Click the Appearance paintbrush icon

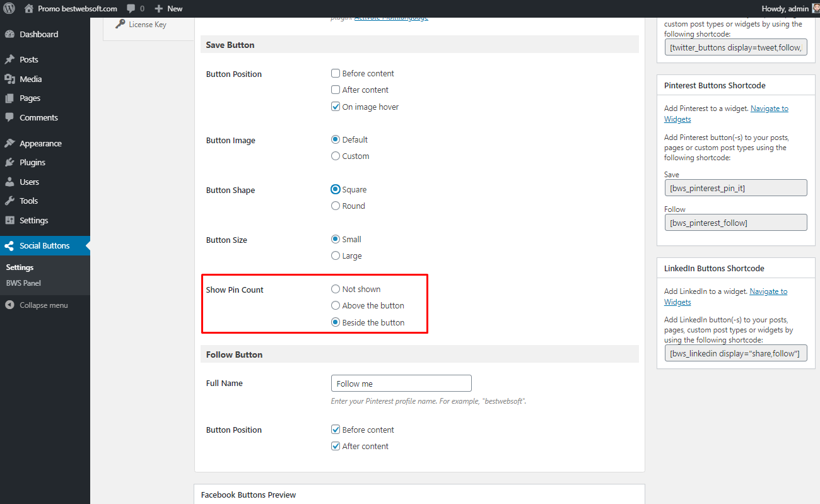tap(9, 143)
